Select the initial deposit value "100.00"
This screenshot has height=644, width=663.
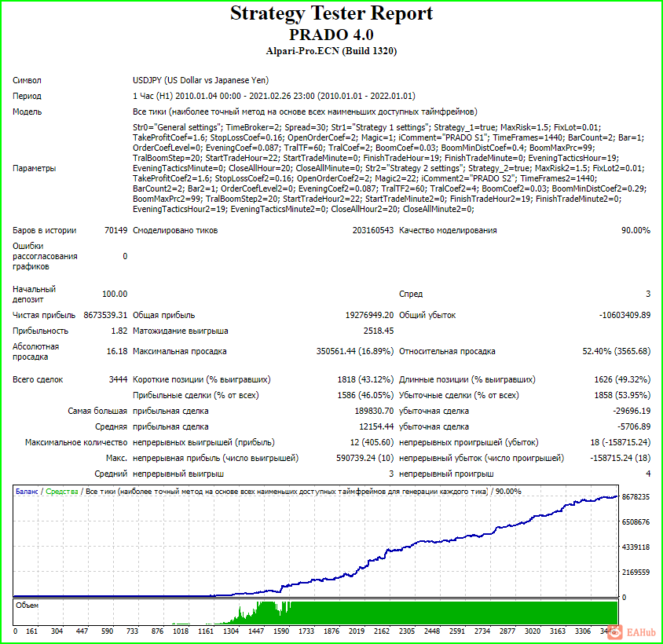click(x=115, y=294)
